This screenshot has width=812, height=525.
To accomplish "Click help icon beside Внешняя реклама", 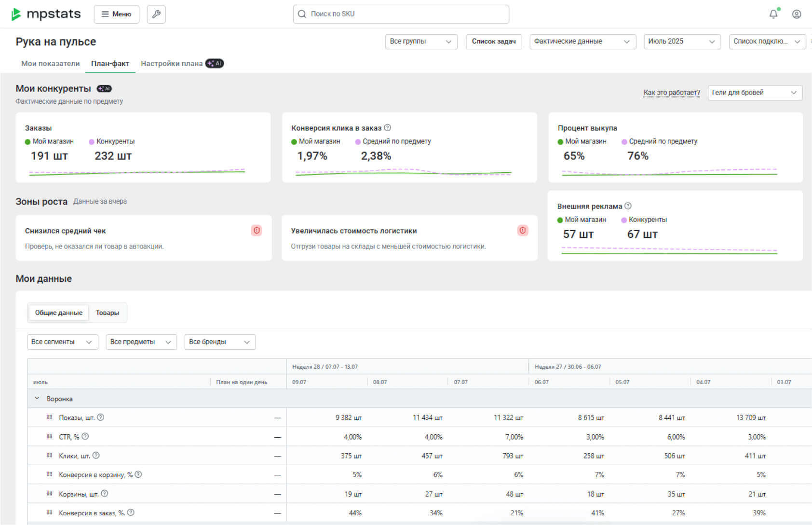I will (x=628, y=206).
